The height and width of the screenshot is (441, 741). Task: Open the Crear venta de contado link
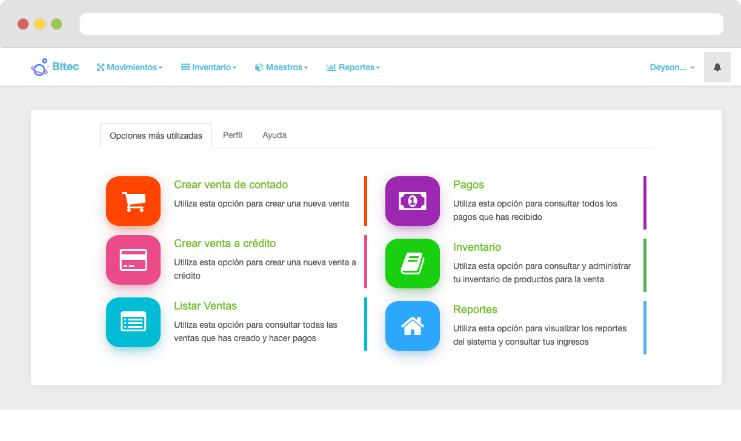pos(231,185)
